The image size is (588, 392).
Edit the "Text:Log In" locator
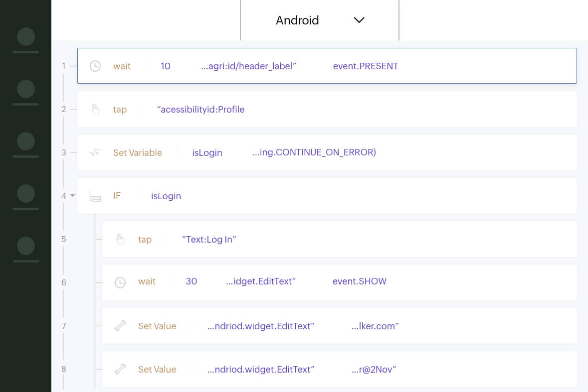[209, 240]
